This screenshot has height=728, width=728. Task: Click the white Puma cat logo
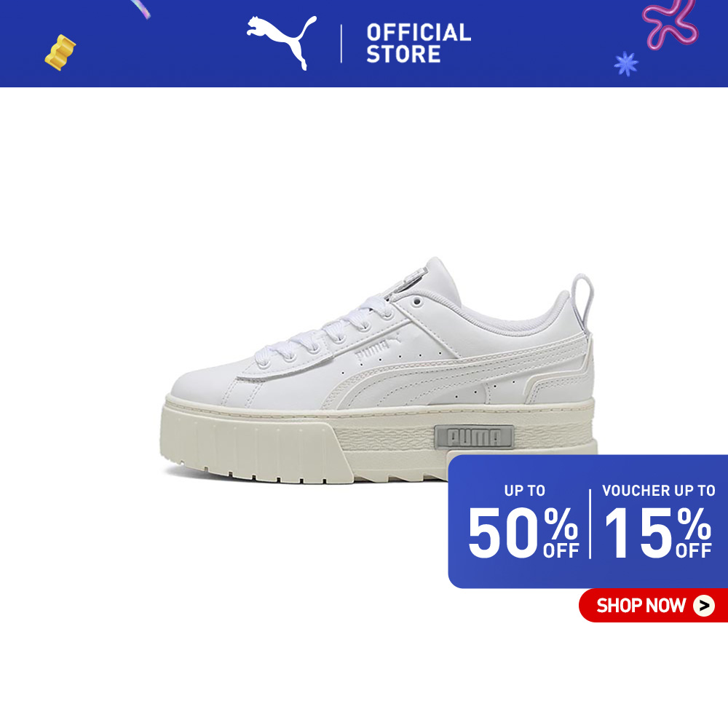(x=281, y=42)
